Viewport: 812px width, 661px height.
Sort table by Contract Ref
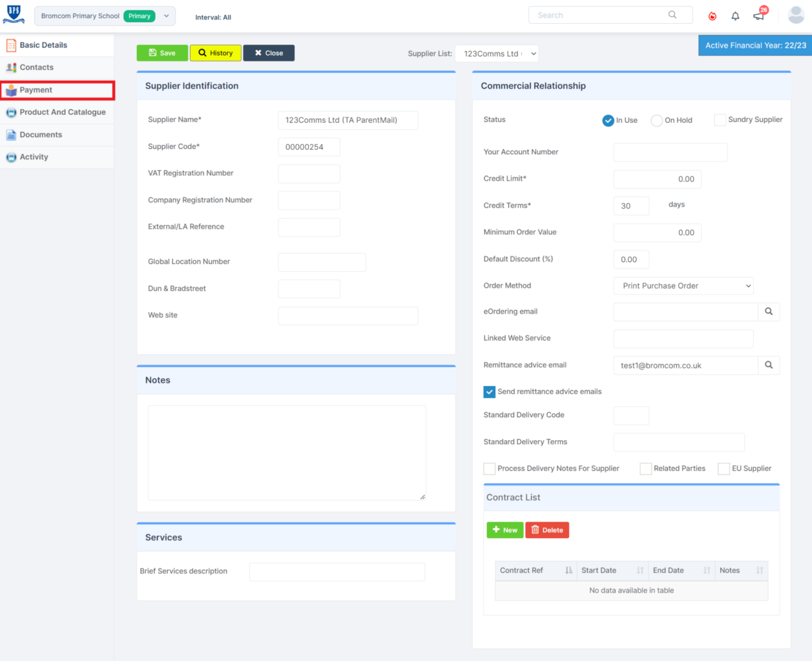click(536, 571)
